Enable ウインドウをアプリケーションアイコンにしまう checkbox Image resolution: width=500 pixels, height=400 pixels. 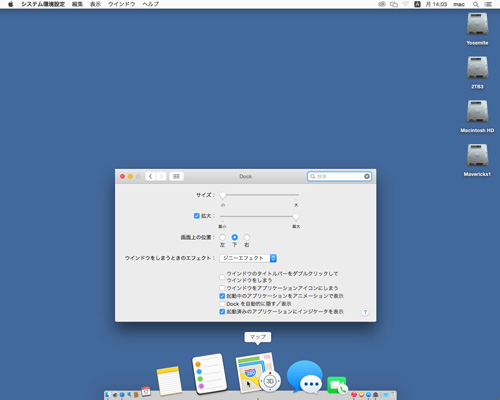click(x=222, y=288)
